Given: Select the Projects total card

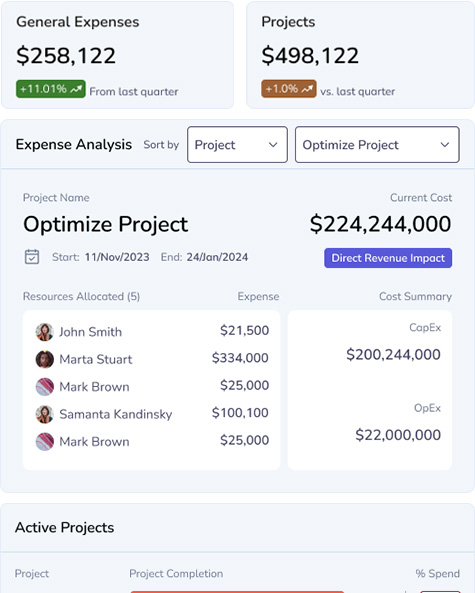Looking at the screenshot, I should [360, 55].
